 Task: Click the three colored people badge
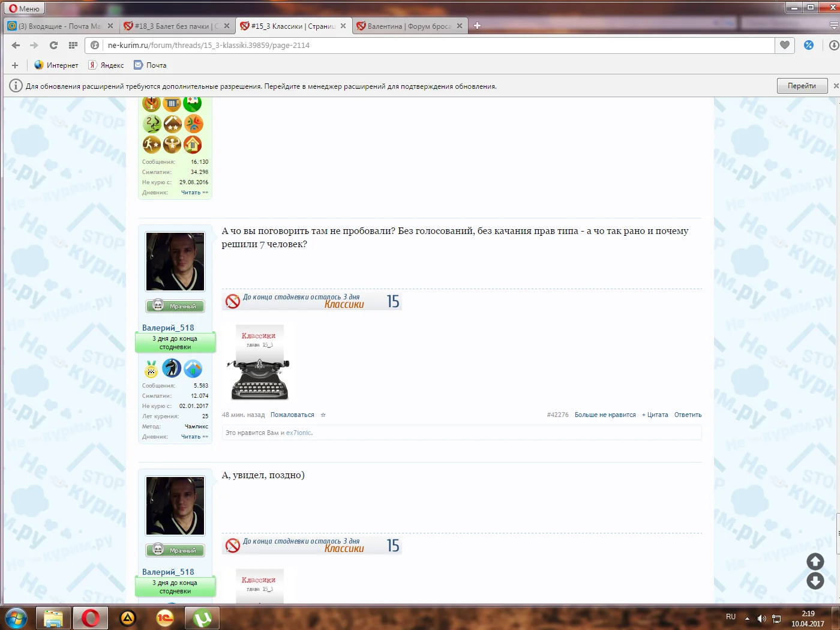[193, 124]
